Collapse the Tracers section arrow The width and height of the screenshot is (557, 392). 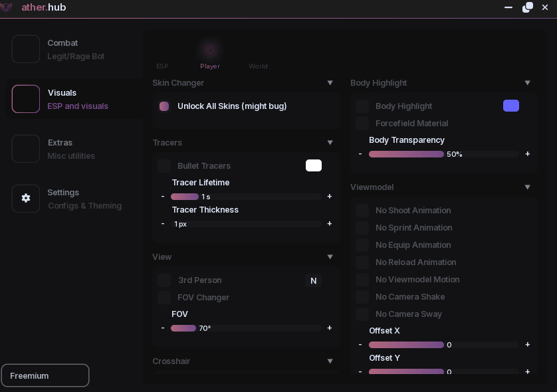[x=330, y=142]
